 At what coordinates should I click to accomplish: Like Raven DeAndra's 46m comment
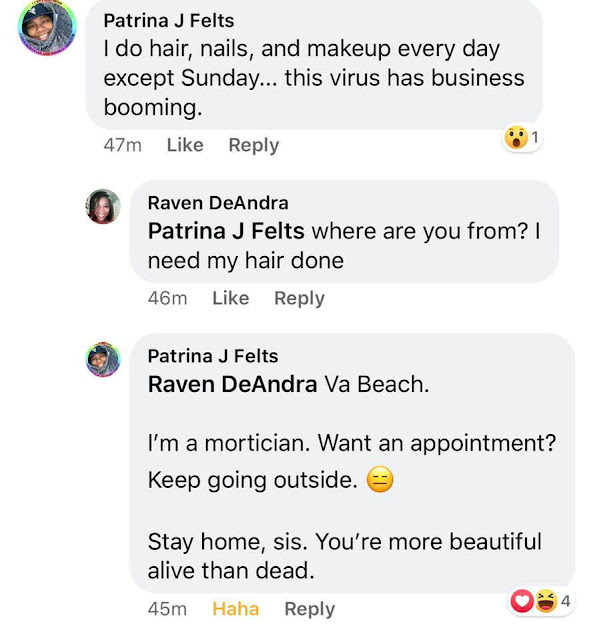pos(231,298)
